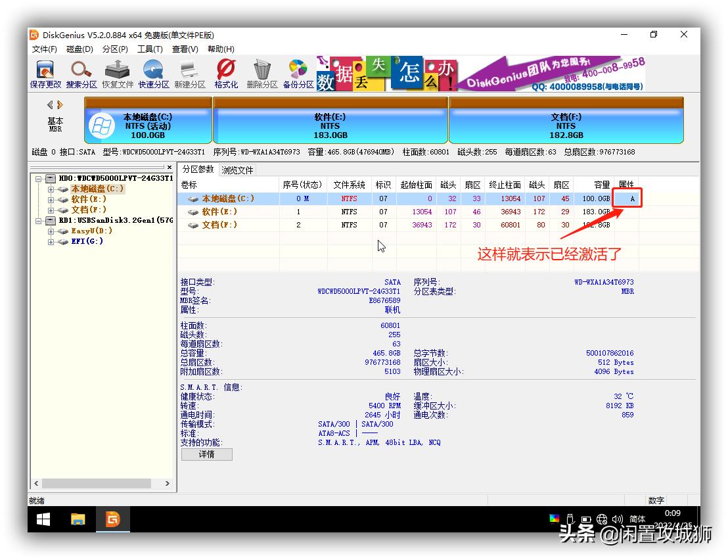The height and width of the screenshot is (560, 728).
Task: Click the 新建分区 (New Partition) icon
Action: (188, 73)
